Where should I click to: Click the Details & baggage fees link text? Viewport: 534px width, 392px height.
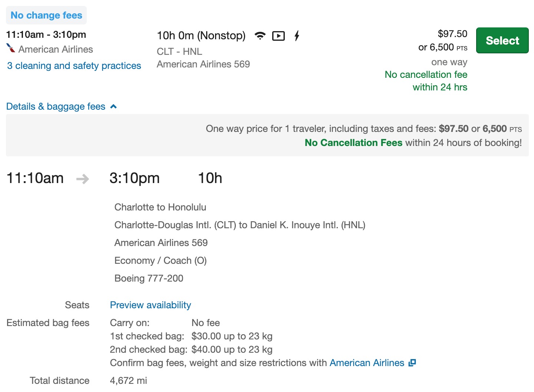(x=56, y=107)
